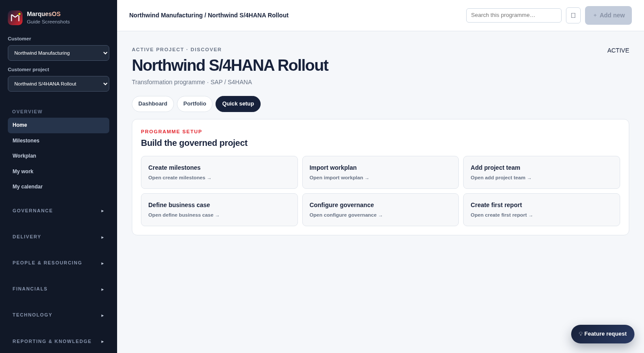Switch to the Portfolio tab
The width and height of the screenshot is (644, 353).
click(x=195, y=104)
